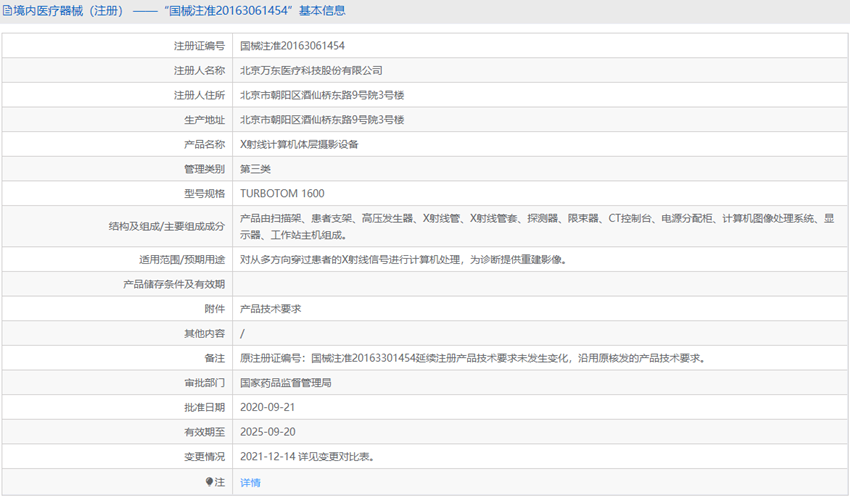The height and width of the screenshot is (497, 850).
Task: Select attachment value 产品技术要求
Action: 271,309
